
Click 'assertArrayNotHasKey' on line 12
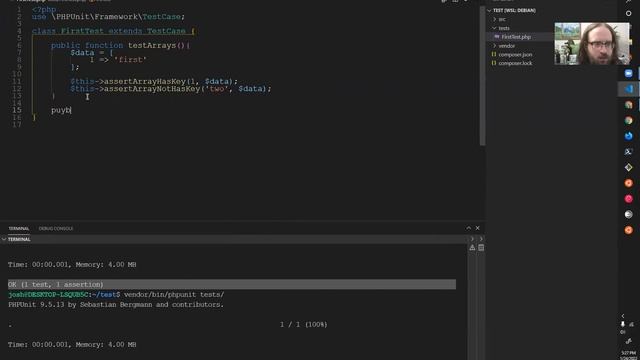click(x=152, y=89)
